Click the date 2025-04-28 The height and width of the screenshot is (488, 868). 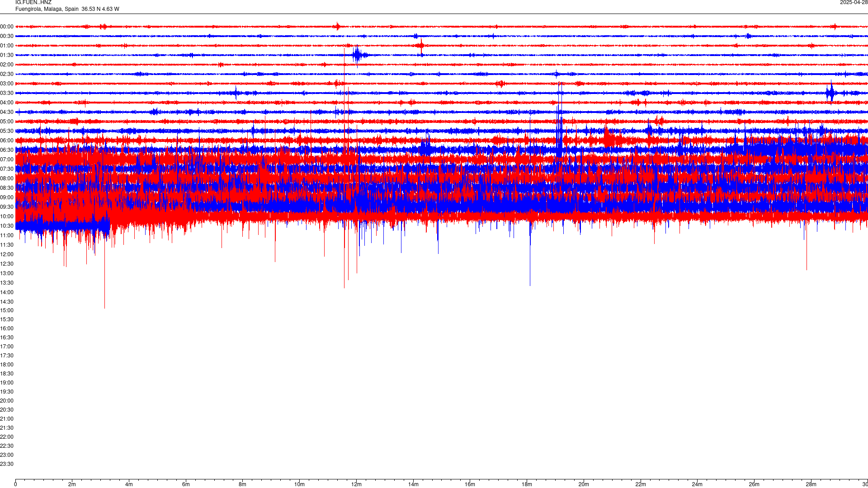pyautogui.click(x=854, y=3)
